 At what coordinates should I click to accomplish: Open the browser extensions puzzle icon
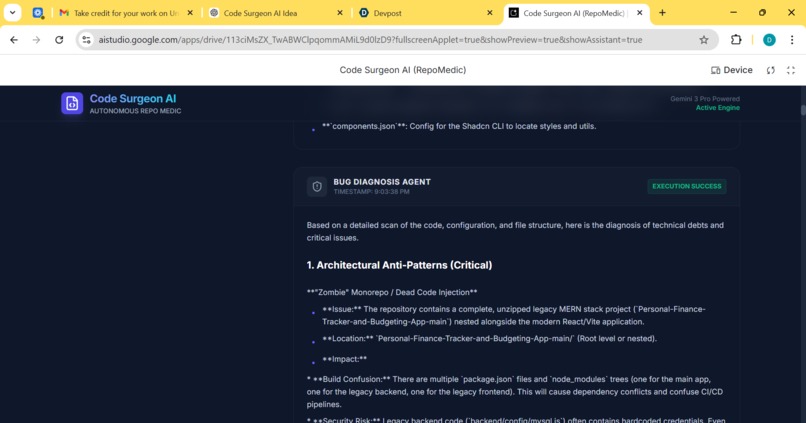[736, 40]
